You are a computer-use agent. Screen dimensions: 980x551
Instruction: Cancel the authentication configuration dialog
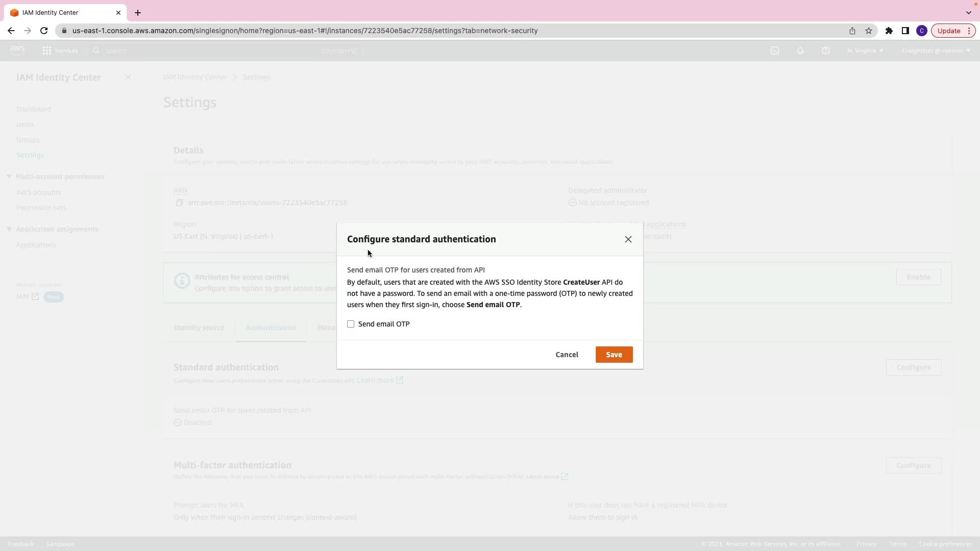[567, 355]
